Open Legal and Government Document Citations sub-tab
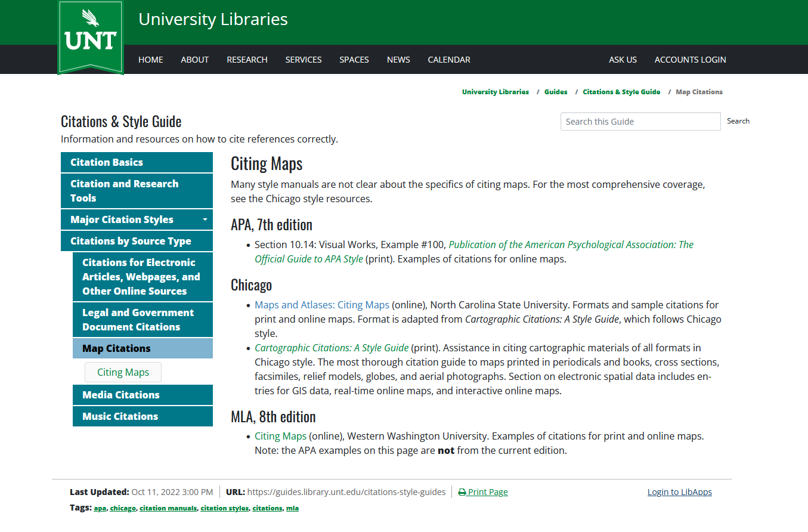 click(143, 320)
